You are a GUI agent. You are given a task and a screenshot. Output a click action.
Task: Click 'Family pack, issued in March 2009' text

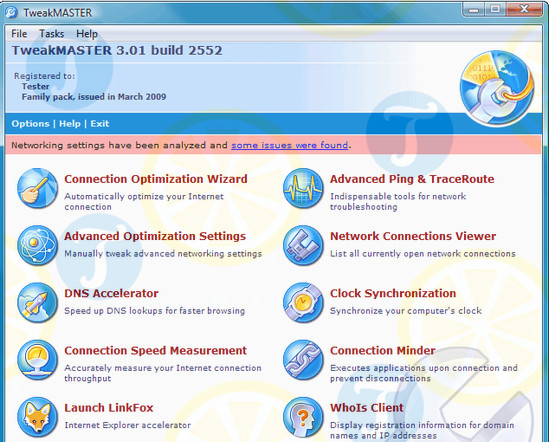pyautogui.click(x=94, y=97)
